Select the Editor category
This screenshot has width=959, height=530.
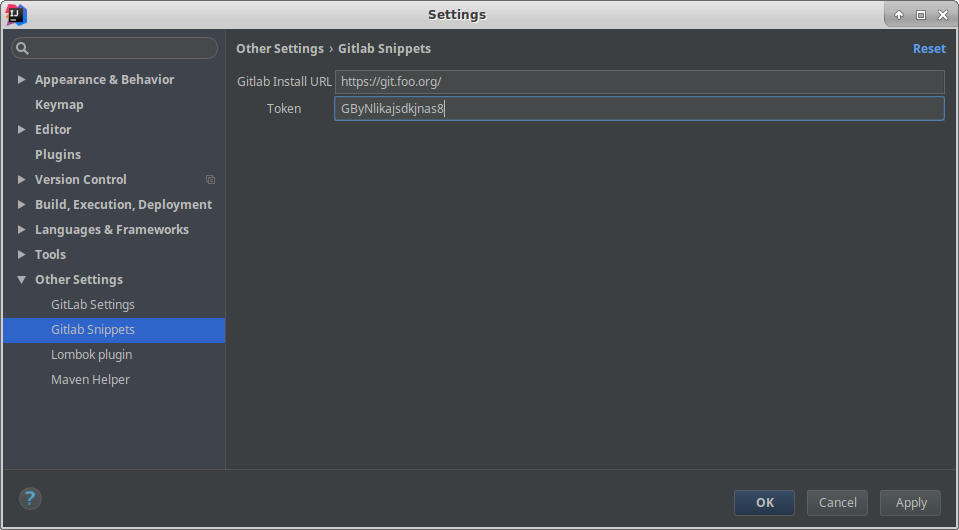tap(53, 130)
